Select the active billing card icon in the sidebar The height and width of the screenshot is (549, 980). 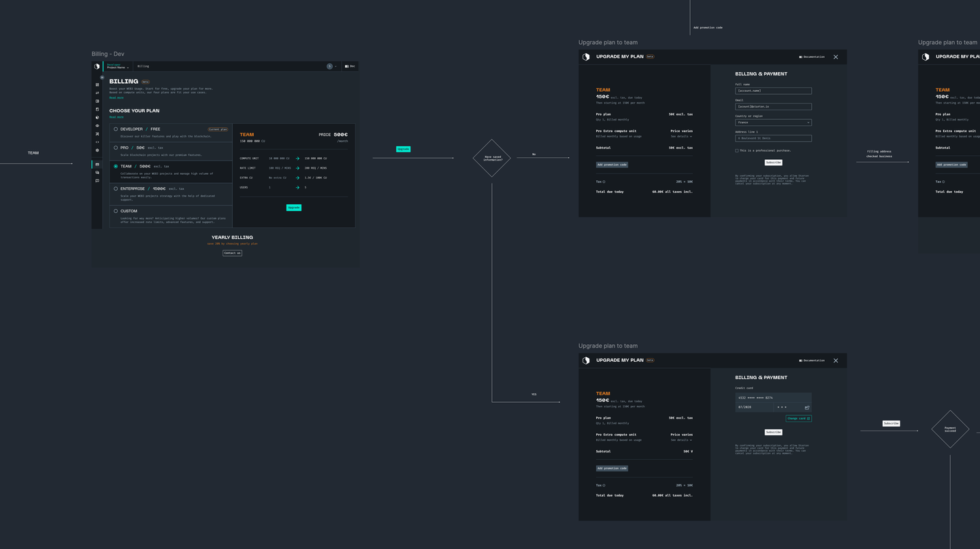(x=97, y=165)
